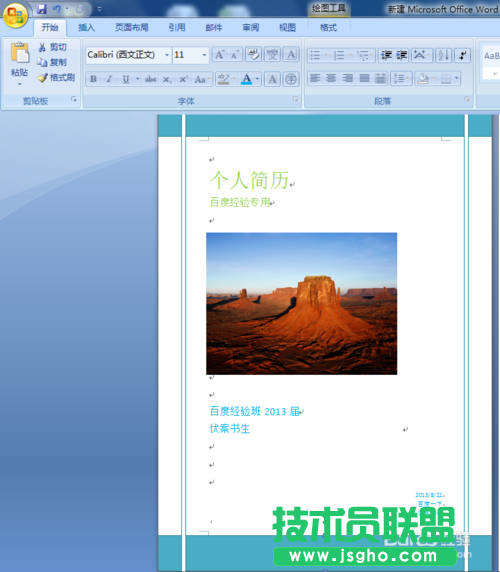Screen dimensions: 500x572
Task: Expand the font size 11 dropdown
Action: 204,55
